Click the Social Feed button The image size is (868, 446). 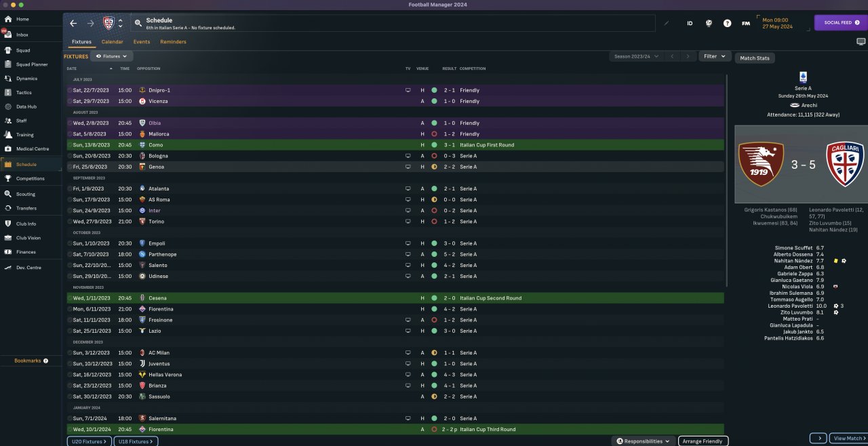841,22
